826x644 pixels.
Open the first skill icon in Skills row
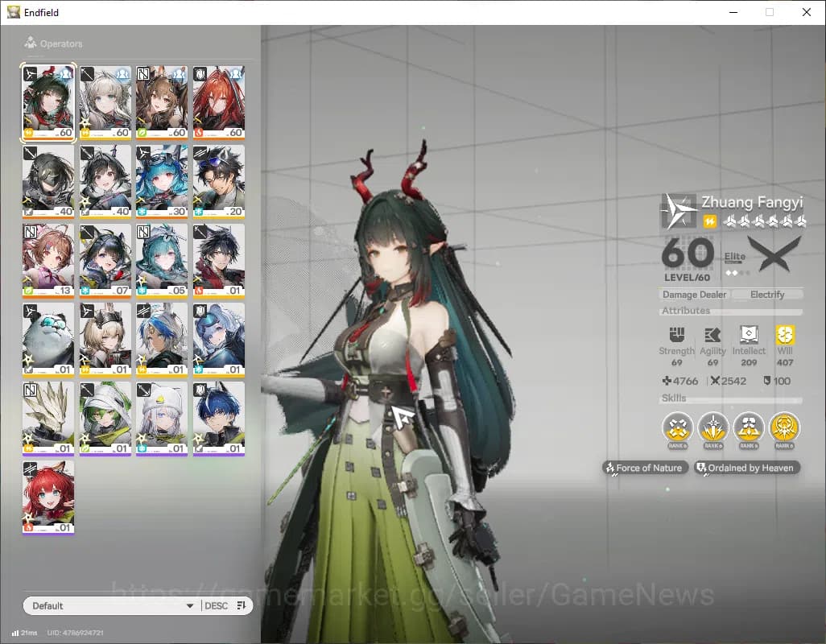677,427
